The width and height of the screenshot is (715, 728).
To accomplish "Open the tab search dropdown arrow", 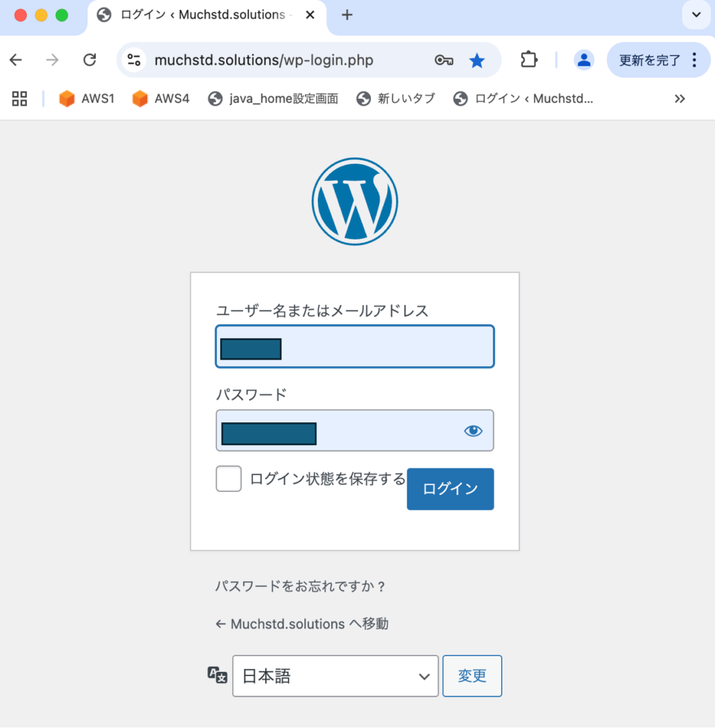I will pos(696,15).
